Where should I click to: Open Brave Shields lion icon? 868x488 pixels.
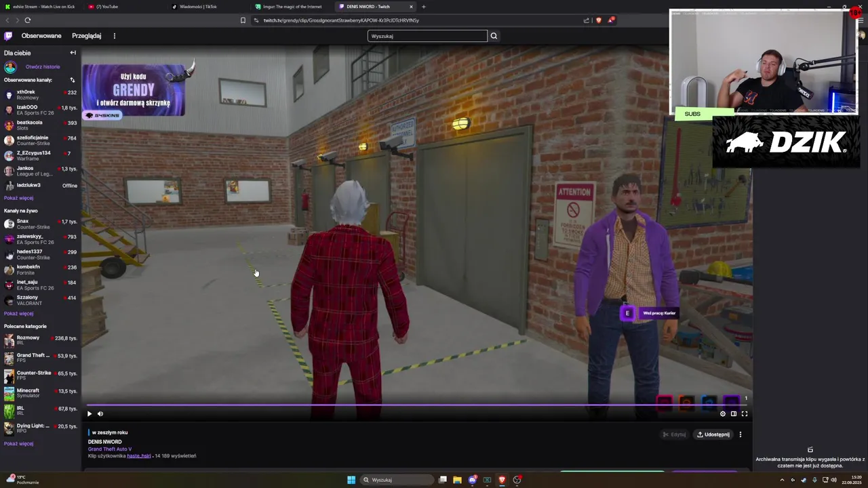[598, 20]
